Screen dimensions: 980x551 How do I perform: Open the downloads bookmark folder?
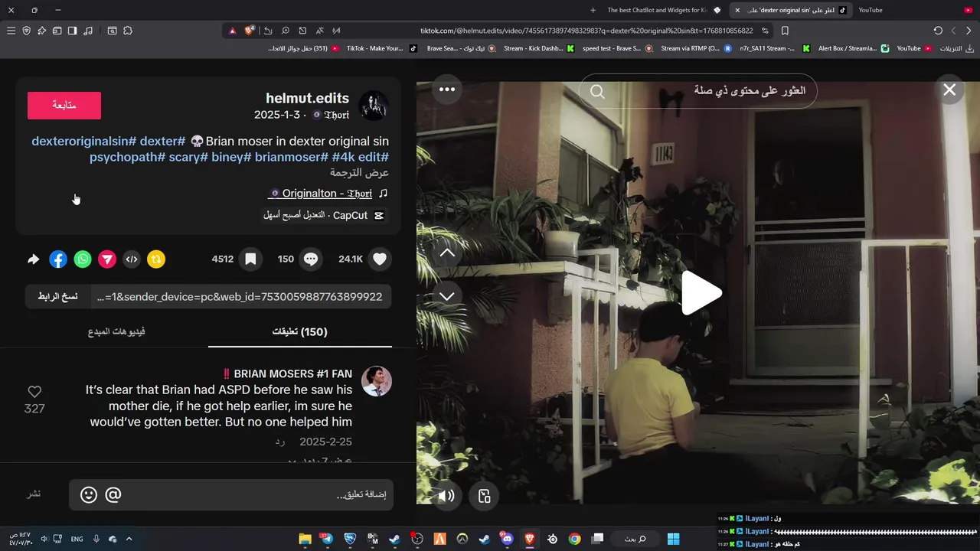956,48
